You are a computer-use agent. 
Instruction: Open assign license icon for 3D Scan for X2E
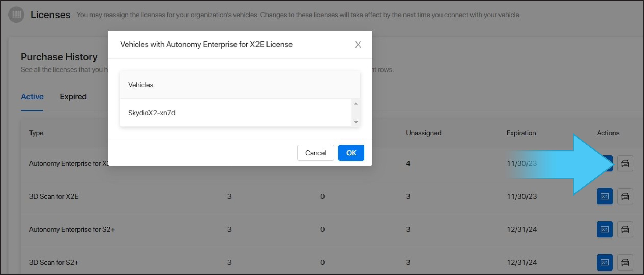(x=605, y=196)
